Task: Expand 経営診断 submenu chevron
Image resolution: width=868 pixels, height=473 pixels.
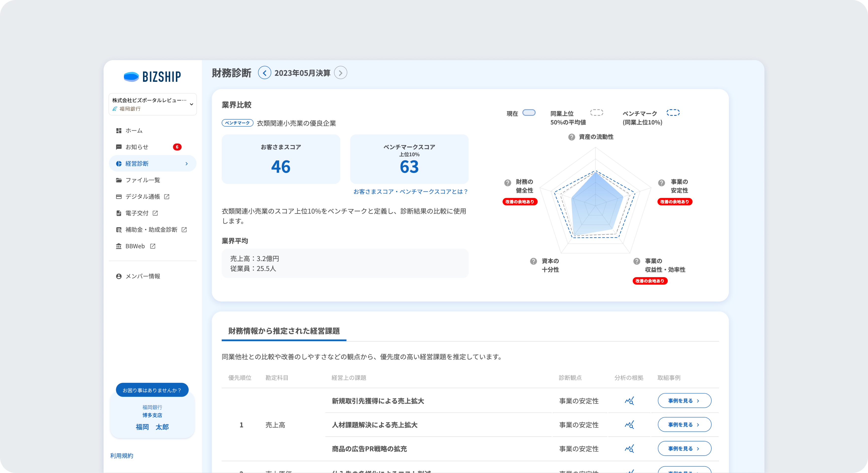Action: tap(186, 164)
